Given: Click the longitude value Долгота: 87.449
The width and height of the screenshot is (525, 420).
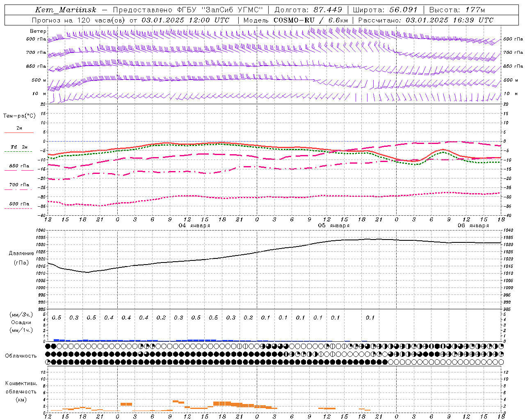Looking at the screenshot, I should coord(308,10).
